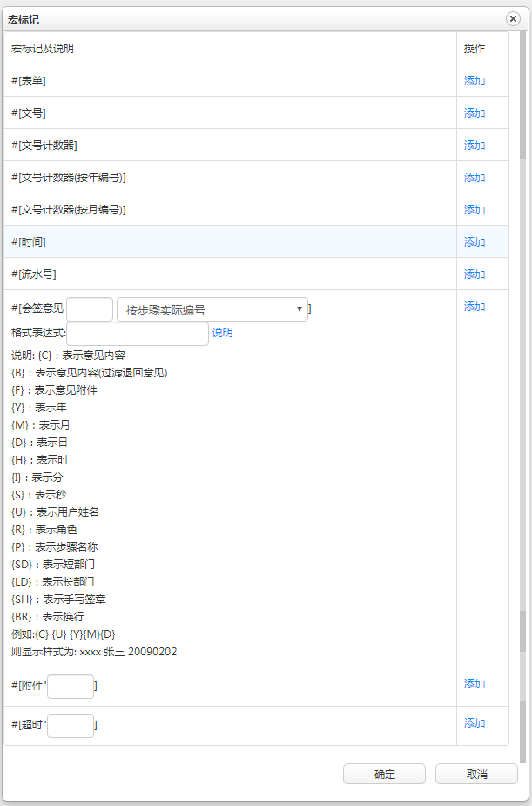The image size is (532, 806).
Task: Click 添加 link for #[表单]
Action: point(475,81)
